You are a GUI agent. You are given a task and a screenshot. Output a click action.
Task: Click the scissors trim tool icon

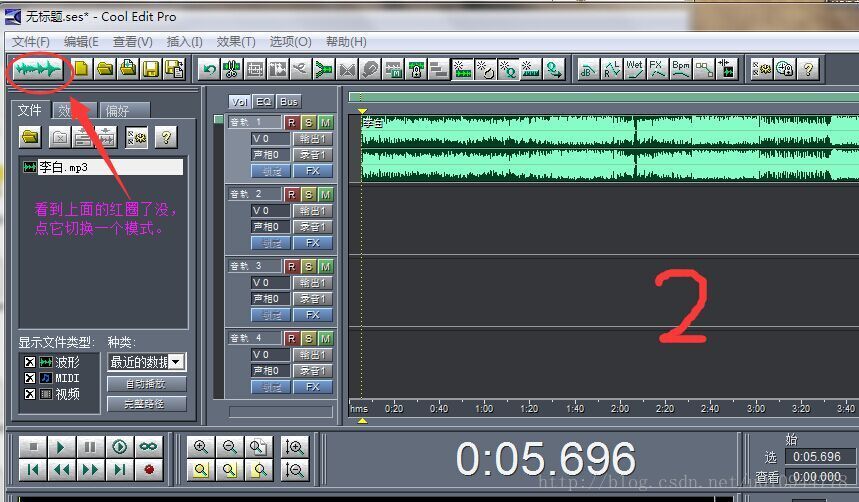pyautogui.click(x=232, y=70)
